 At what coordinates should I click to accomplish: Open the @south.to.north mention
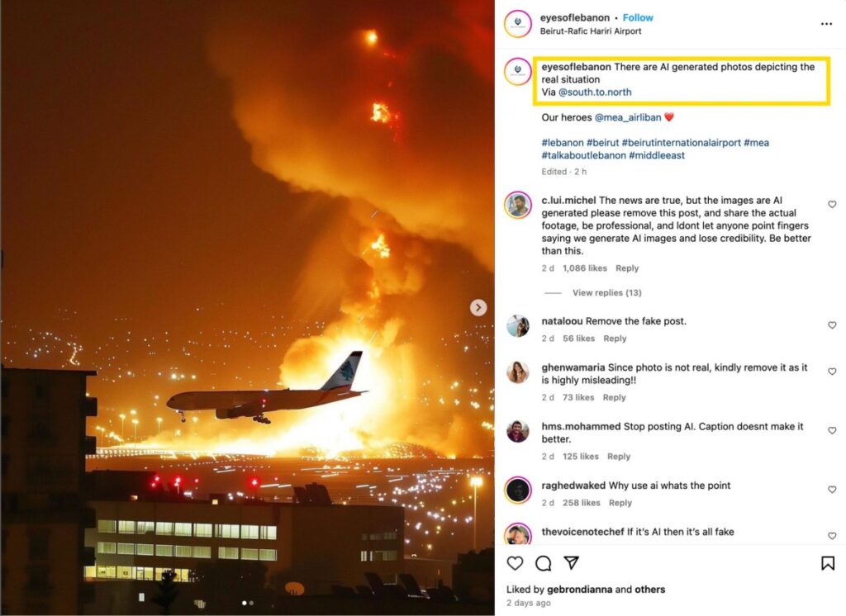tap(595, 92)
